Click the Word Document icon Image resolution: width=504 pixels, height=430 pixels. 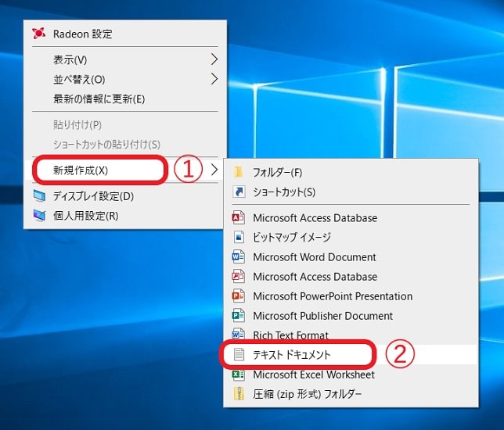pyautogui.click(x=239, y=257)
